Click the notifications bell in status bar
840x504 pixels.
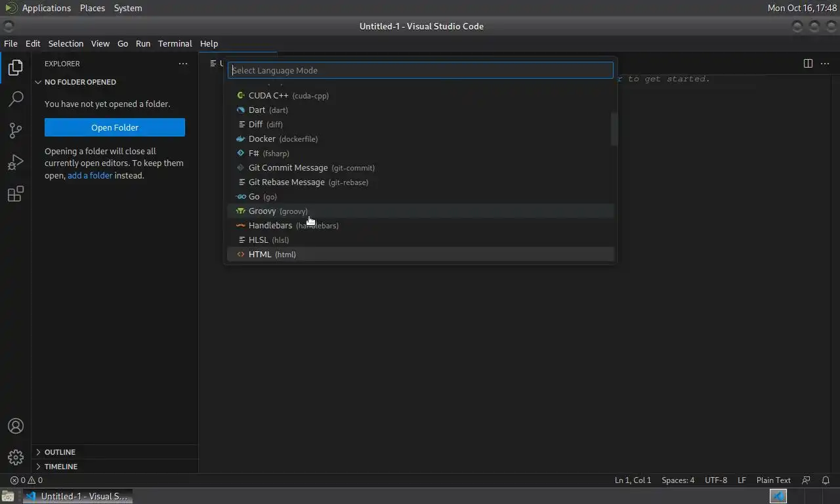point(826,480)
